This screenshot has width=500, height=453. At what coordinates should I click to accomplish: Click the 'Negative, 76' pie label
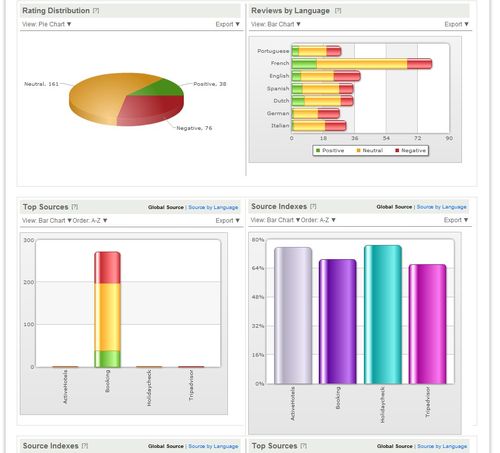point(194,128)
